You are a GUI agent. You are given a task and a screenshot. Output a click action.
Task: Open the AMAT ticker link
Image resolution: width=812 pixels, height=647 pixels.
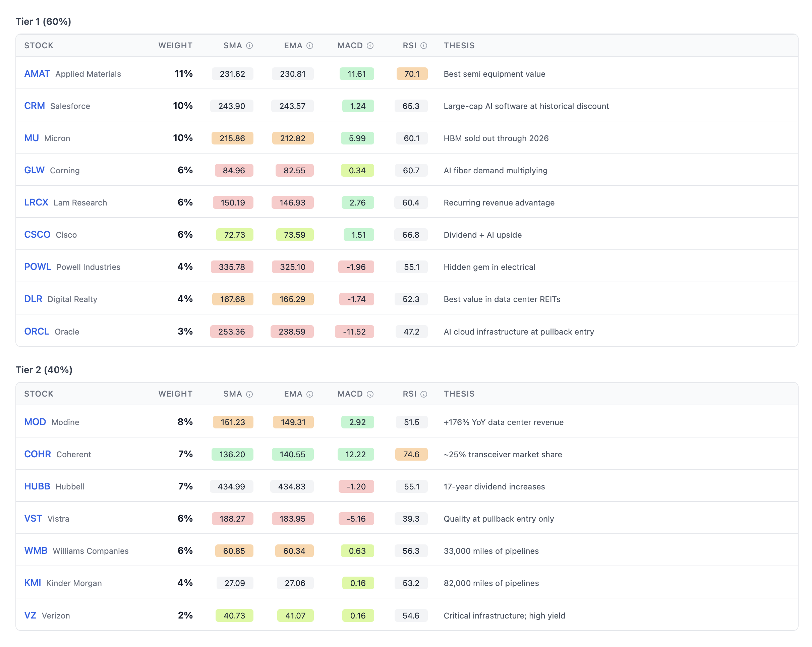coord(37,74)
